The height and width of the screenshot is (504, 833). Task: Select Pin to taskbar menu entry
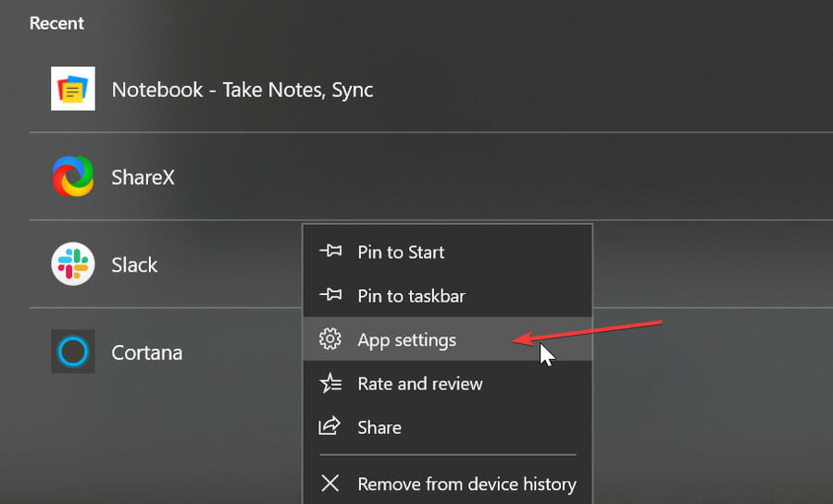click(x=447, y=296)
